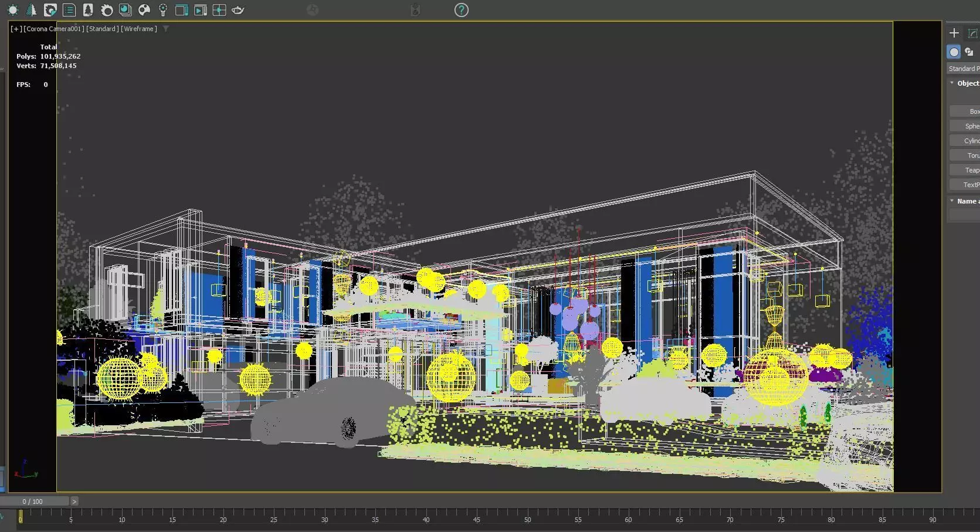The height and width of the screenshot is (532, 980).
Task: Click the pine tree scatter icon
Action: [x=32, y=10]
